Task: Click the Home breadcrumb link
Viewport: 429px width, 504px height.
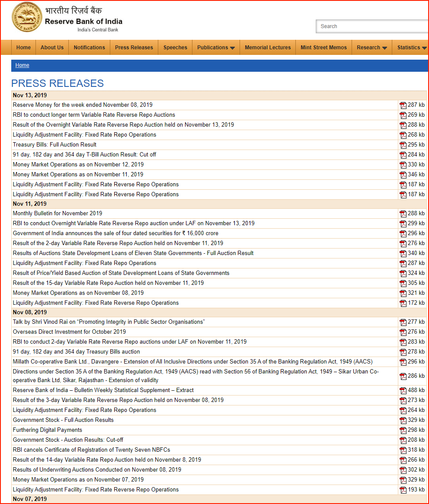Action: [22, 65]
